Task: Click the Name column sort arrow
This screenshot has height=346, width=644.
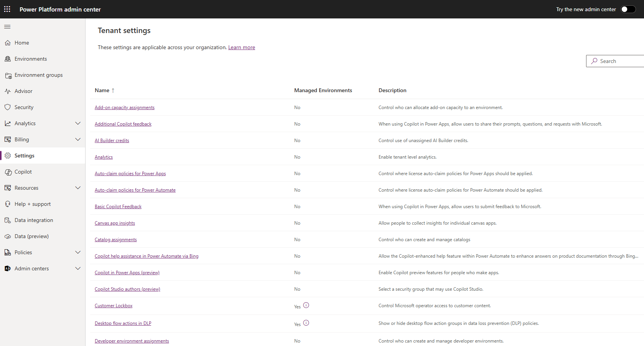Action: click(x=113, y=91)
